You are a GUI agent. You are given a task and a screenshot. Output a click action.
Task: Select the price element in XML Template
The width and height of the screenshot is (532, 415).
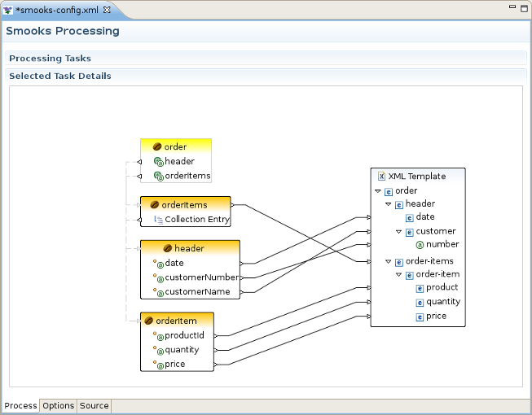pos(436,316)
